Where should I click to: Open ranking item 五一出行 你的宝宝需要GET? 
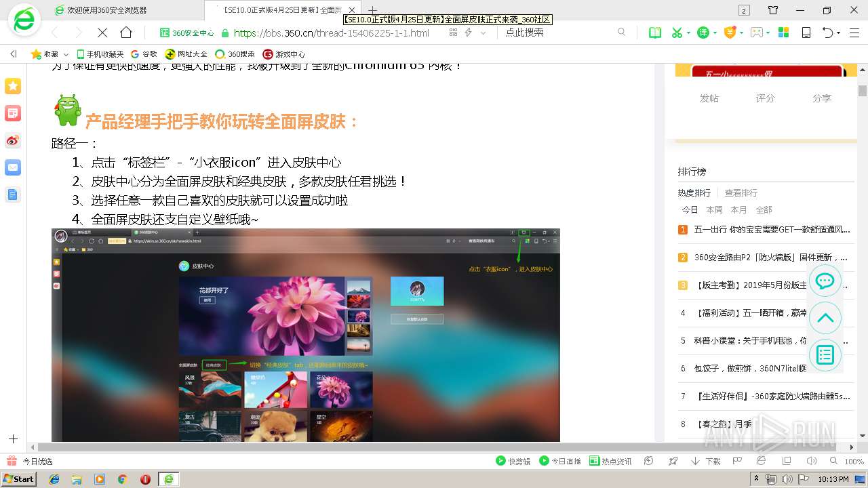pyautogui.click(x=772, y=230)
